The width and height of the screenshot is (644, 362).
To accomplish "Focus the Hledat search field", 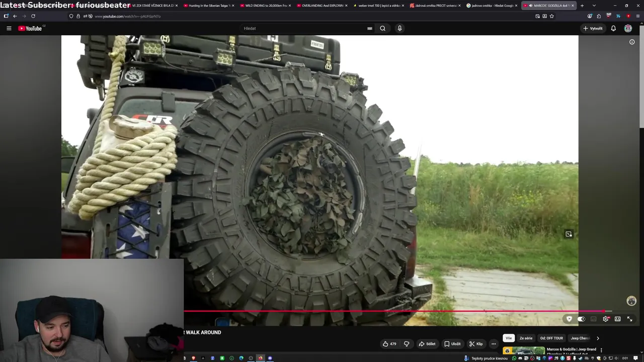I will coord(304,28).
